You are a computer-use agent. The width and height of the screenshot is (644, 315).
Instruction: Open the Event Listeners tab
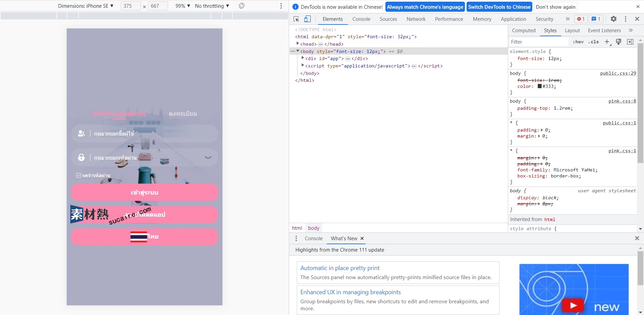(604, 31)
